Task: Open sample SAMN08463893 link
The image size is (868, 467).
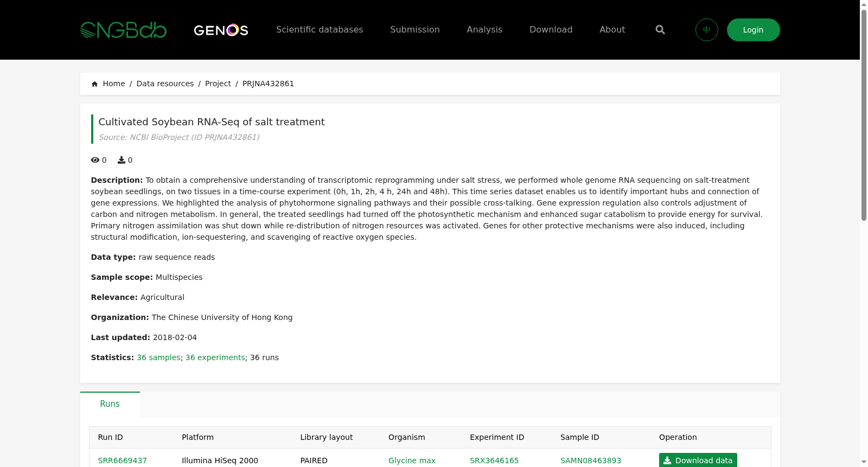Action: point(590,460)
